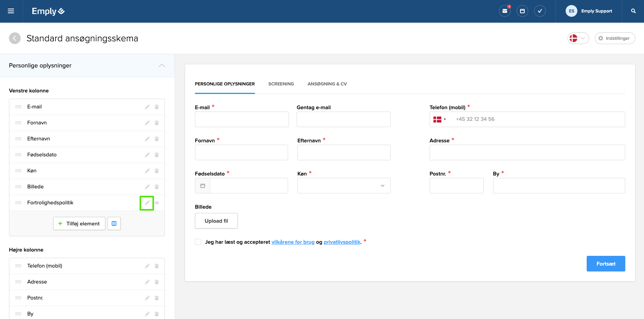This screenshot has height=319, width=644.
Task: Open the language flag dropdown
Action: pos(578,38)
